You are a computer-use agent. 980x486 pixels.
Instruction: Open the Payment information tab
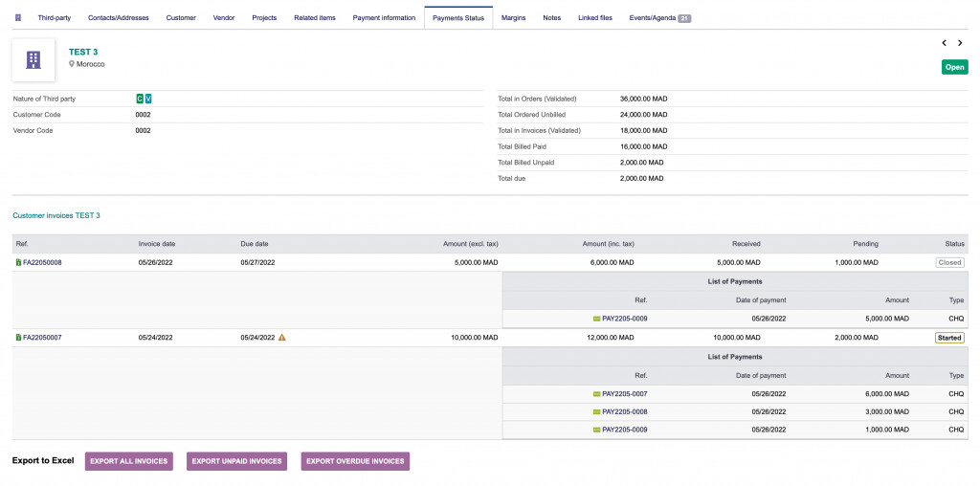[x=384, y=17]
